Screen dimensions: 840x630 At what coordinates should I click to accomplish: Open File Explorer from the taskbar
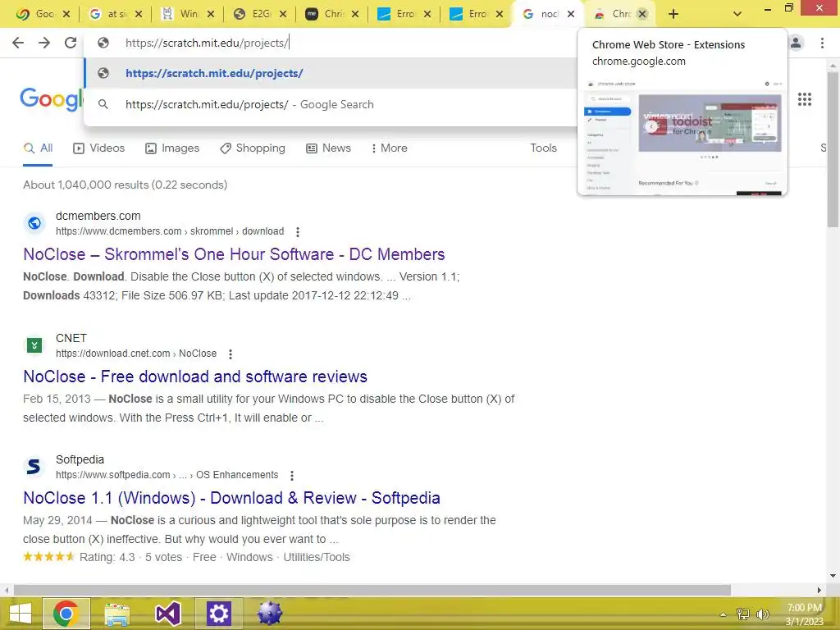[x=116, y=614]
